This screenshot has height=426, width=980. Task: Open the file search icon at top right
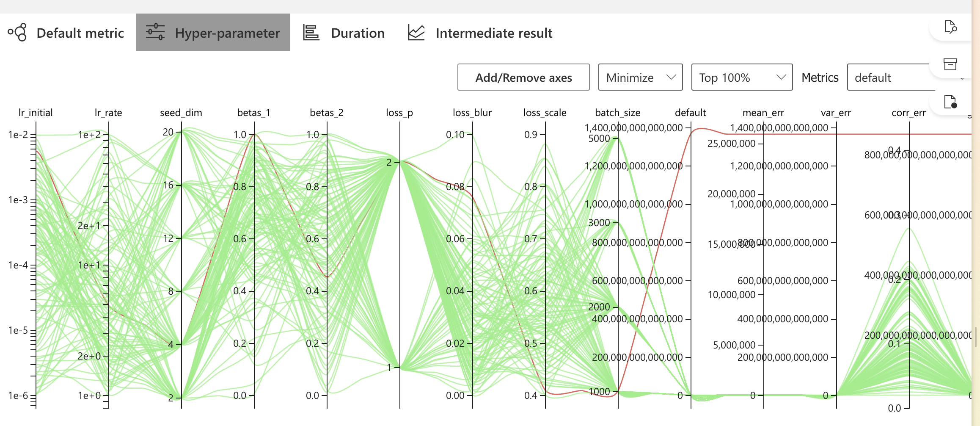click(952, 27)
